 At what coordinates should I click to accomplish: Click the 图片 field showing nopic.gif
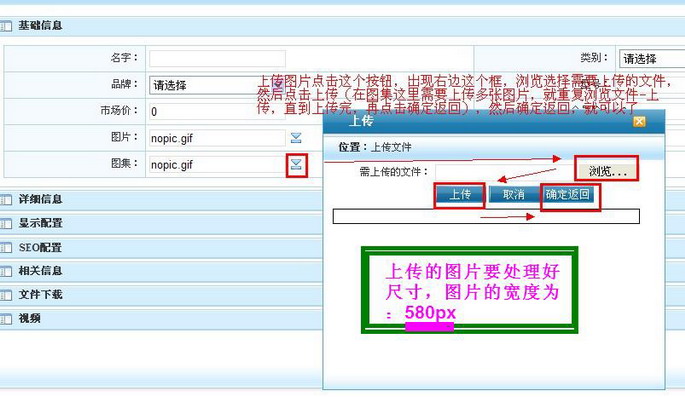point(217,138)
